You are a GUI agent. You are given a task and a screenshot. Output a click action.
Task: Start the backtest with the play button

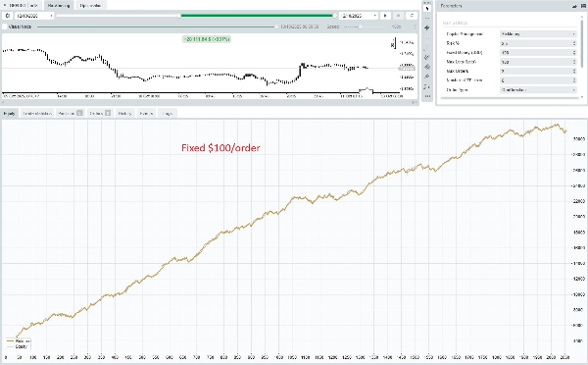tap(385, 16)
